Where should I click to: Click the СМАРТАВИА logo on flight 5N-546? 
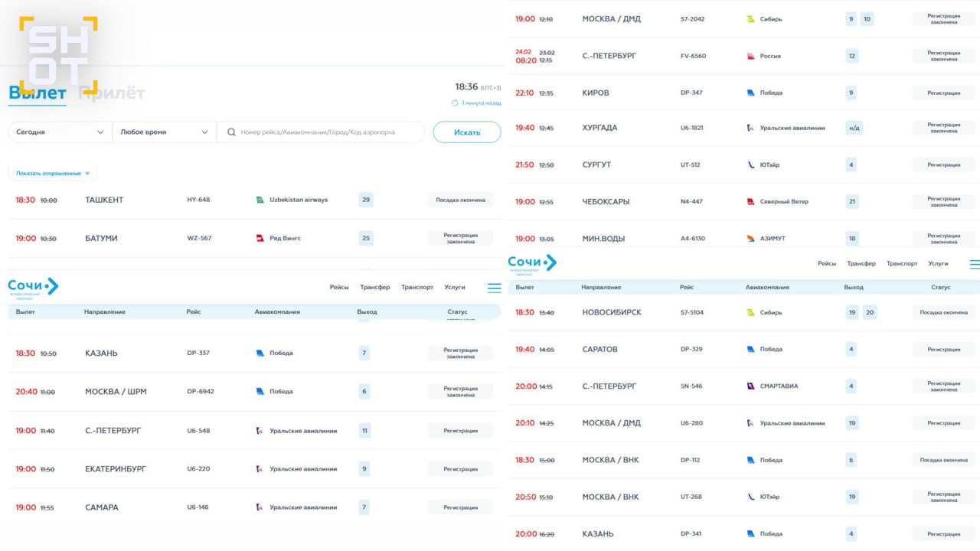[x=750, y=386]
